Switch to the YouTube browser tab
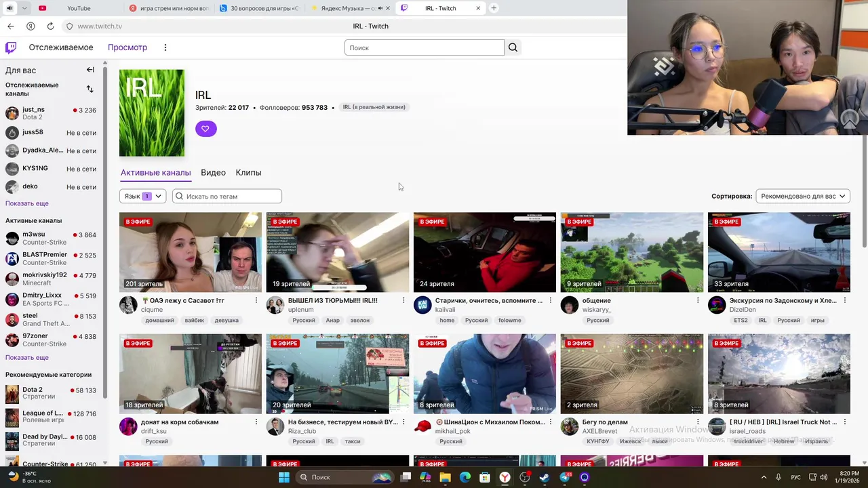The height and width of the screenshot is (488, 868). point(79,8)
